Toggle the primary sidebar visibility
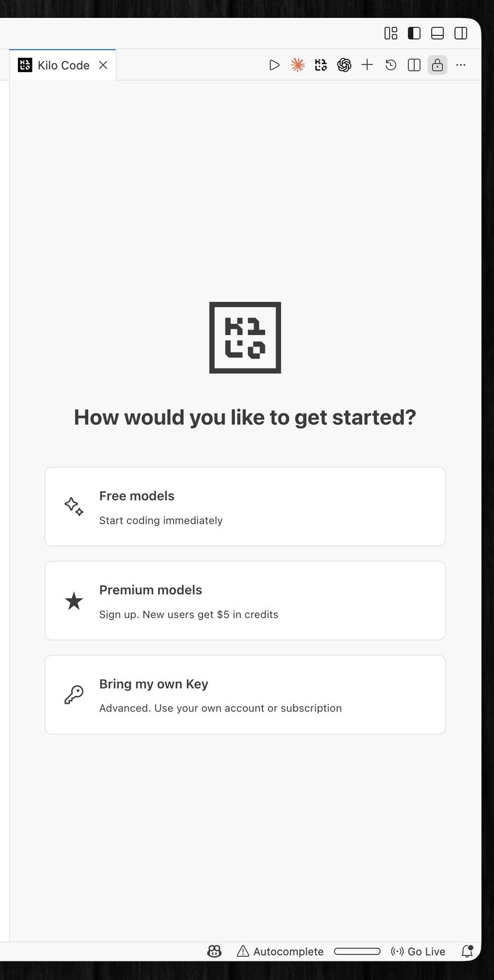 click(414, 33)
